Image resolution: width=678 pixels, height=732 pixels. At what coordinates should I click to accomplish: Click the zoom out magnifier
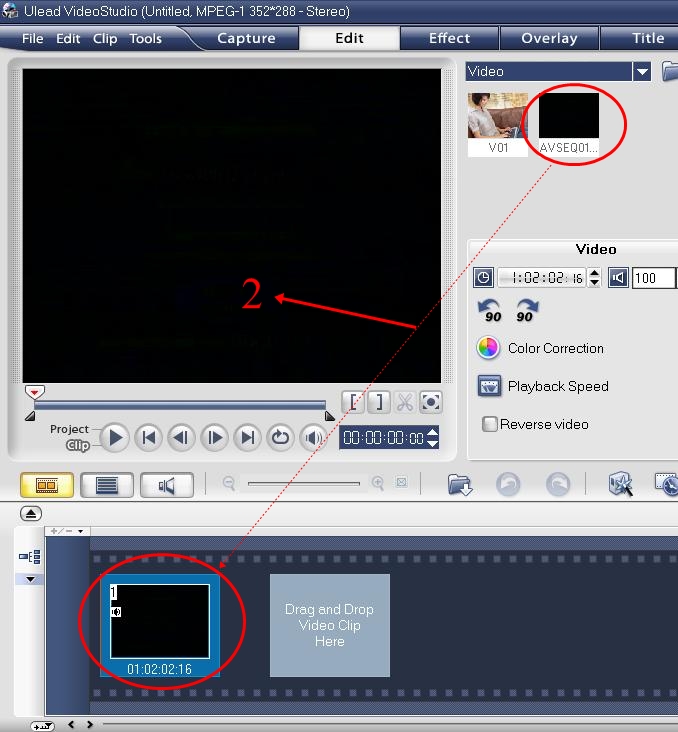tap(228, 483)
